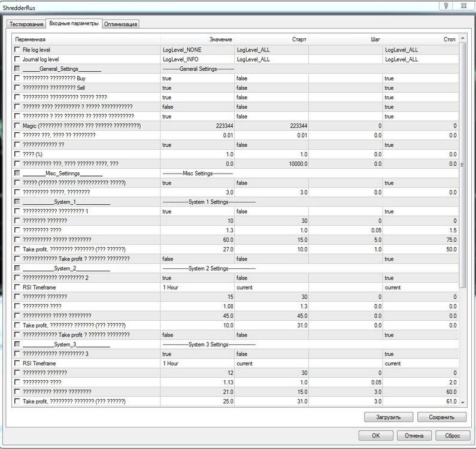Click the scrollbar up arrow
Viewport: 476px width, 449px height.
pyautogui.click(x=463, y=38)
